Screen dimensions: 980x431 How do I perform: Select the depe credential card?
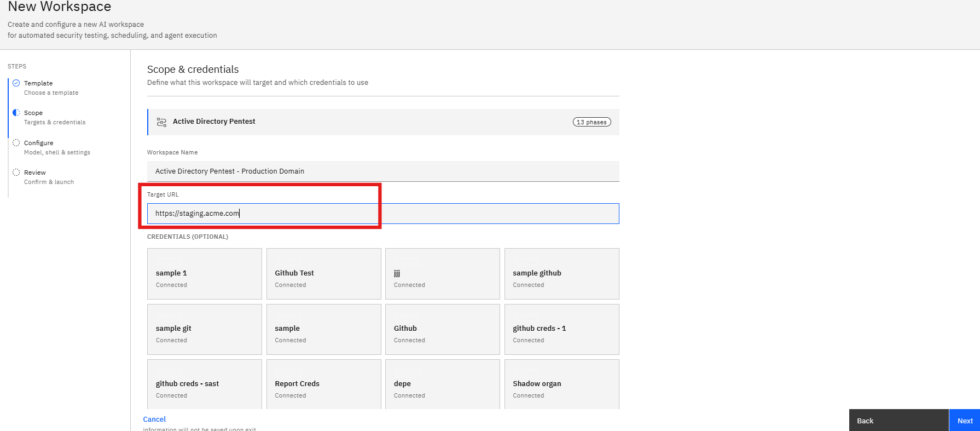point(443,384)
